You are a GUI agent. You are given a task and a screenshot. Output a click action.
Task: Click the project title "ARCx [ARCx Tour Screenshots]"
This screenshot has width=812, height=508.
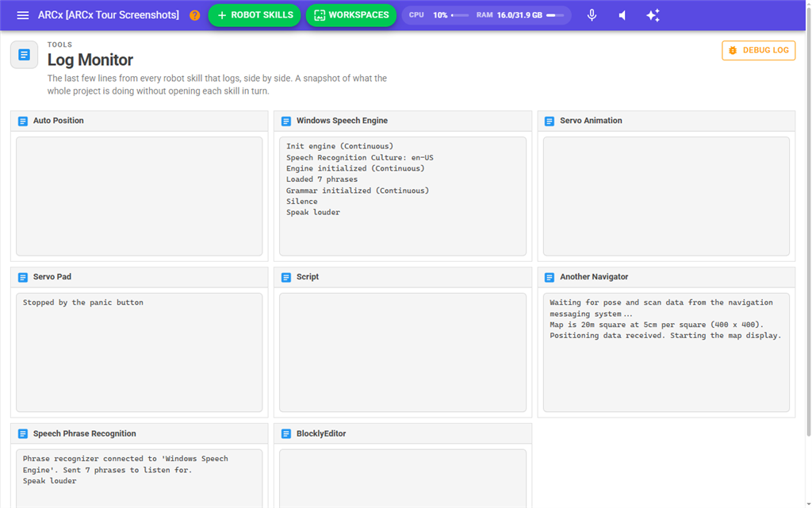point(108,15)
